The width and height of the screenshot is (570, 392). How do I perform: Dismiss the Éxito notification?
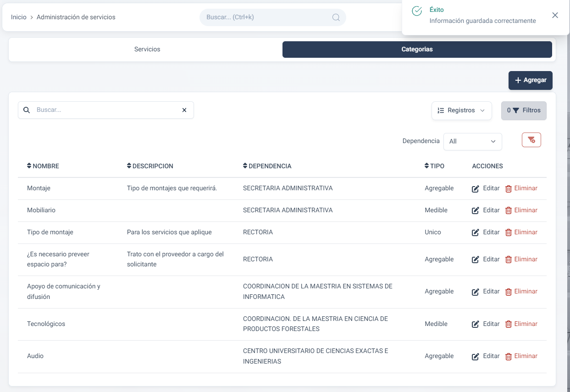coord(555,15)
